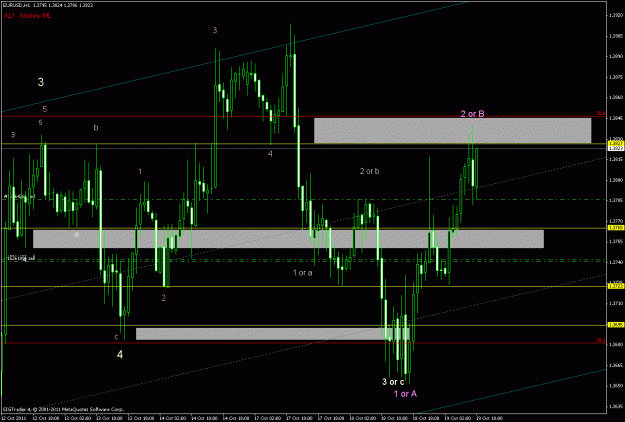Click the 1.3740 value on the price axis
The height and width of the screenshot is (422, 625).
pyautogui.click(x=616, y=262)
